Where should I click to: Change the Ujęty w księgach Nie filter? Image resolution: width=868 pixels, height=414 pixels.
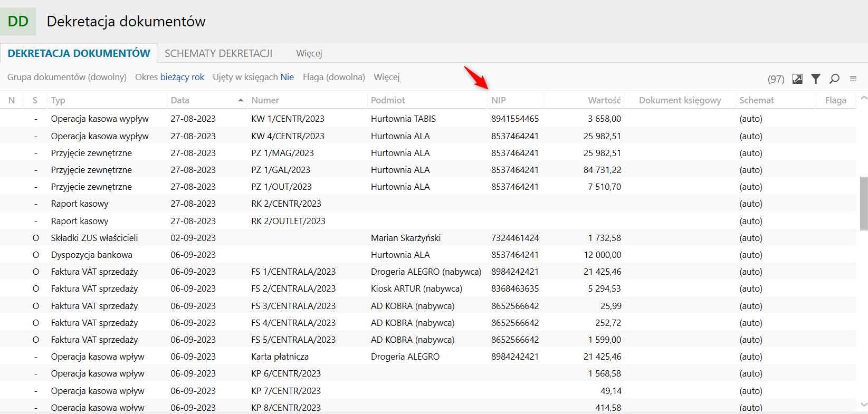click(x=253, y=77)
